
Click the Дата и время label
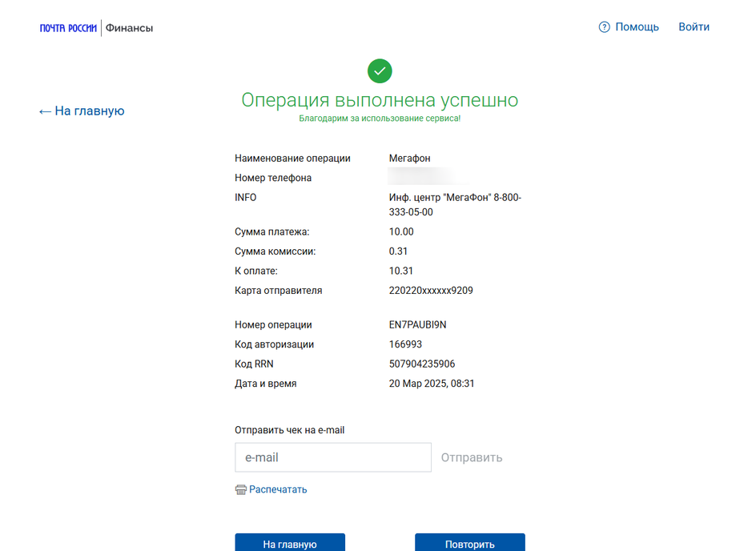pyautogui.click(x=266, y=384)
